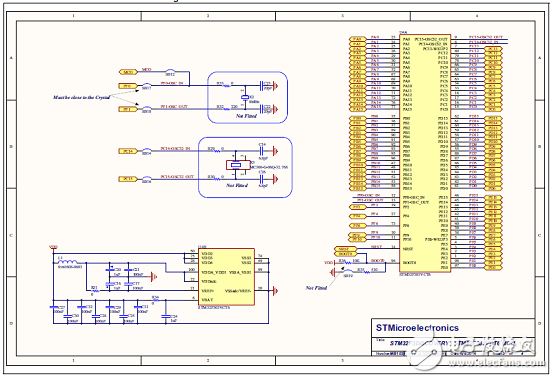Select the PF1-OSC_OUT net label
The height and width of the screenshot is (379, 554).
(x=174, y=106)
